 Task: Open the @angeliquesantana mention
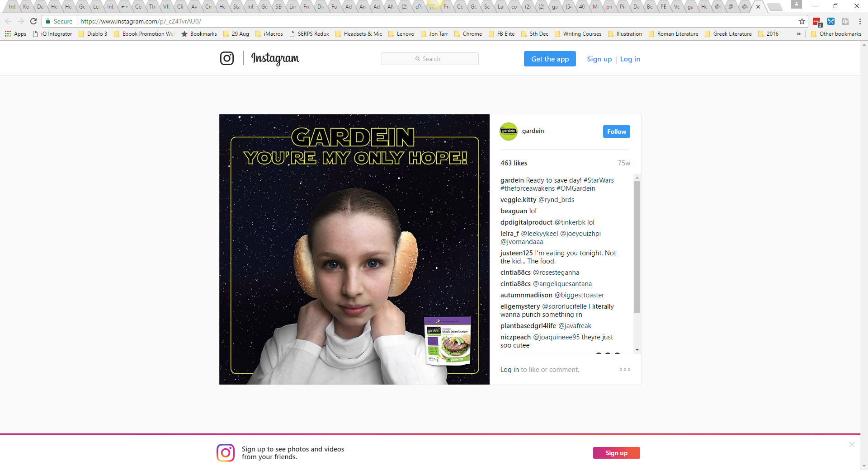pyautogui.click(x=562, y=284)
